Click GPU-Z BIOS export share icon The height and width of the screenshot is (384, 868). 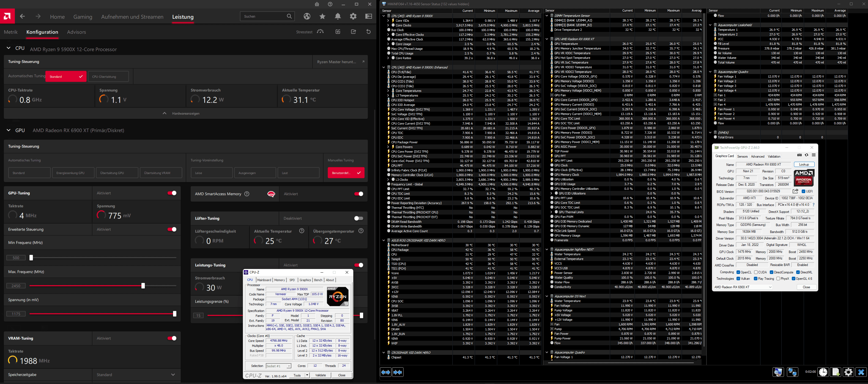point(795,191)
